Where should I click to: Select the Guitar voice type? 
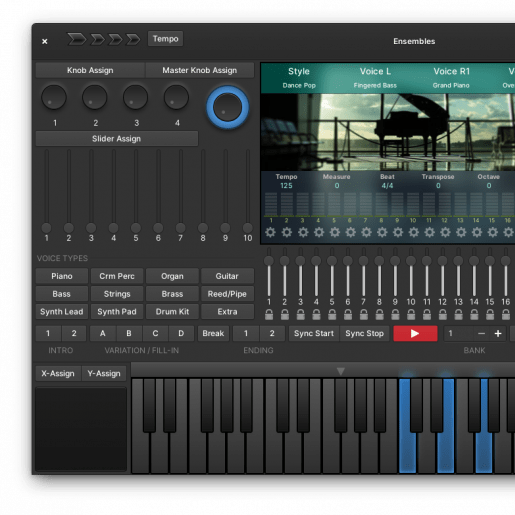point(227,276)
